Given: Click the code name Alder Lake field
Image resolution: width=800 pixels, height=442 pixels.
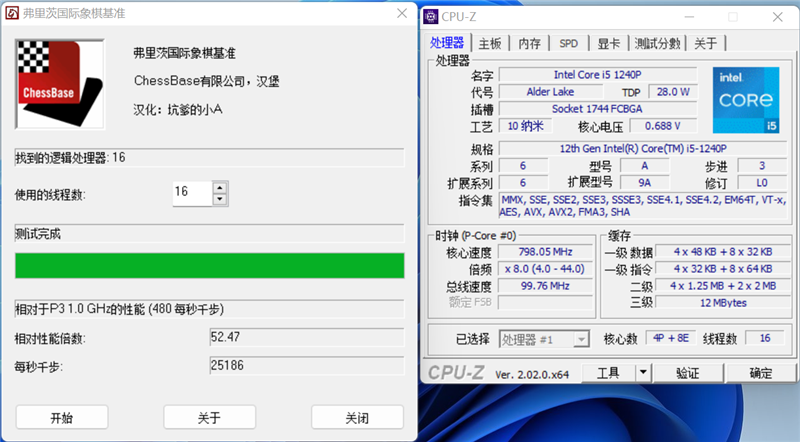Looking at the screenshot, I should click(550, 92).
